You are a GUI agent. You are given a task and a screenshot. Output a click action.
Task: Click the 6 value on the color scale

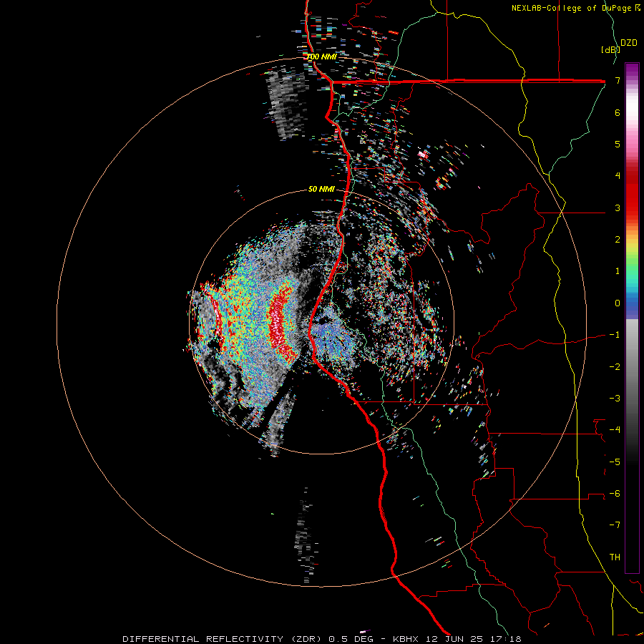tap(618, 112)
